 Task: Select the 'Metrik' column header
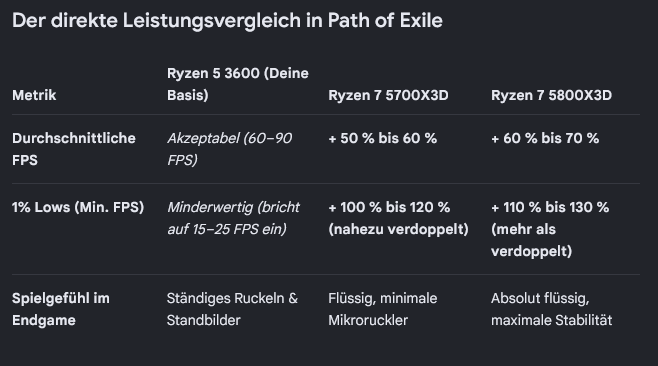[x=34, y=95]
